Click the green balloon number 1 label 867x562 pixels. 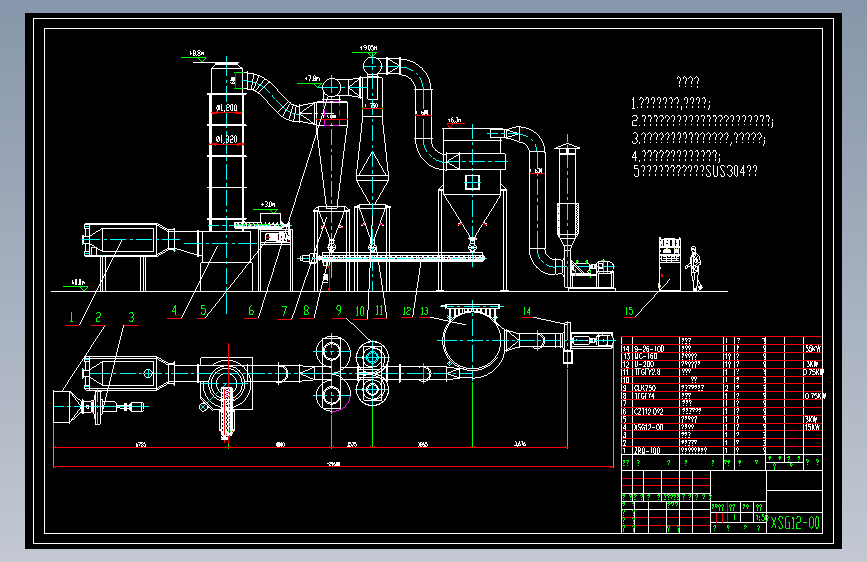click(71, 315)
